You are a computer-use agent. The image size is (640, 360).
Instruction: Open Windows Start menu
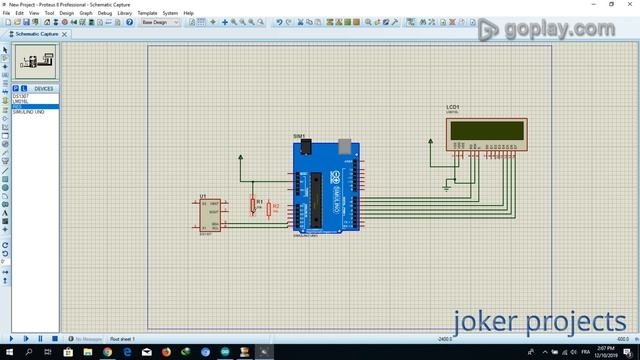[9, 352]
